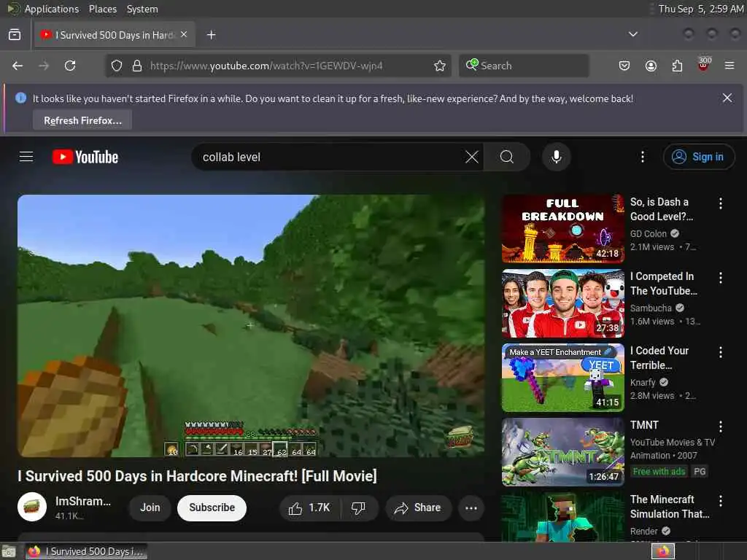Open site security padlock info
The image size is (747, 560).
point(137,66)
